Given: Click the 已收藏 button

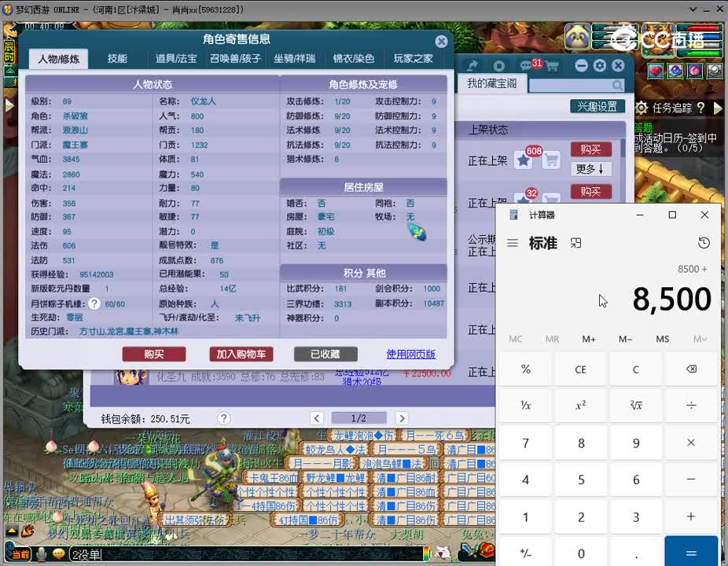Looking at the screenshot, I should (x=325, y=355).
